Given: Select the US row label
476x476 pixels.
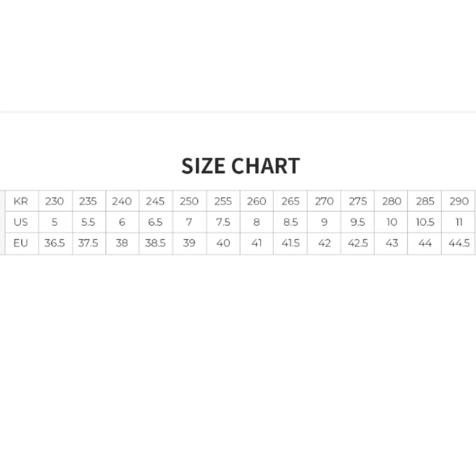Looking at the screenshot, I should [x=22, y=222].
